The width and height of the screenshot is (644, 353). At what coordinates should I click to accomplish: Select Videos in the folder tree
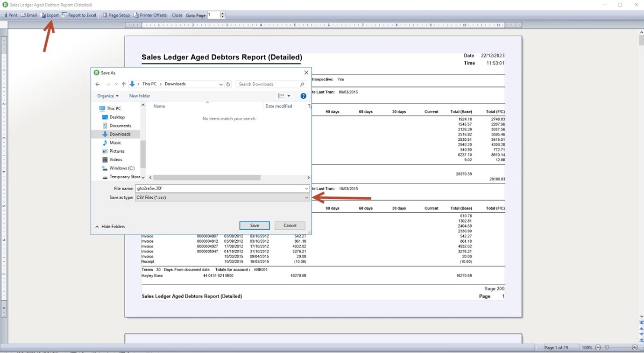(112, 159)
